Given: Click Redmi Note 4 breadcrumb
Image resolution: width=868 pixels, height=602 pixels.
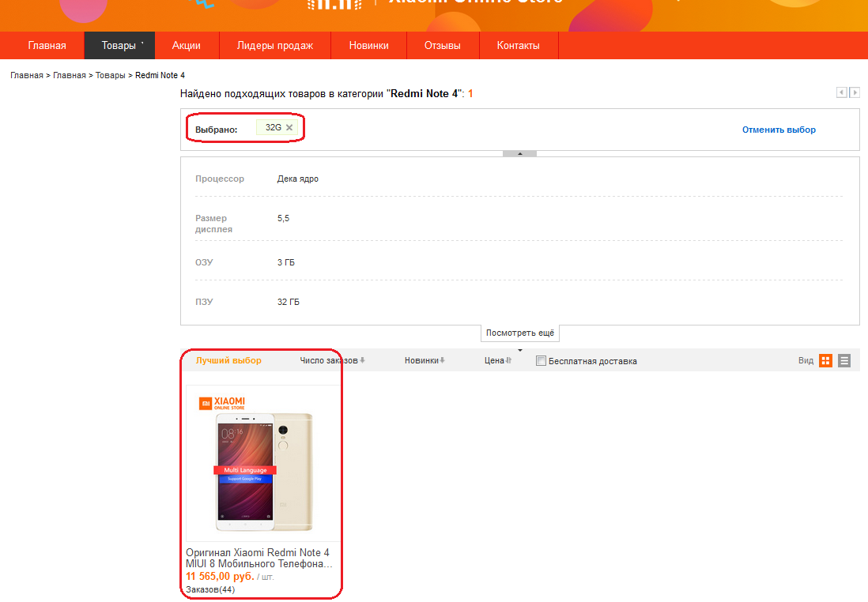Looking at the screenshot, I should pos(160,75).
